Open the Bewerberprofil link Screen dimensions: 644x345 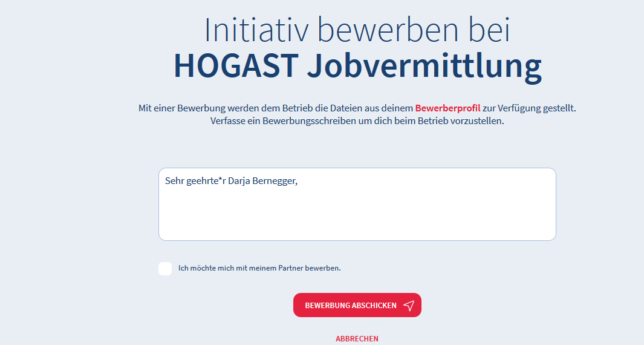click(x=447, y=108)
